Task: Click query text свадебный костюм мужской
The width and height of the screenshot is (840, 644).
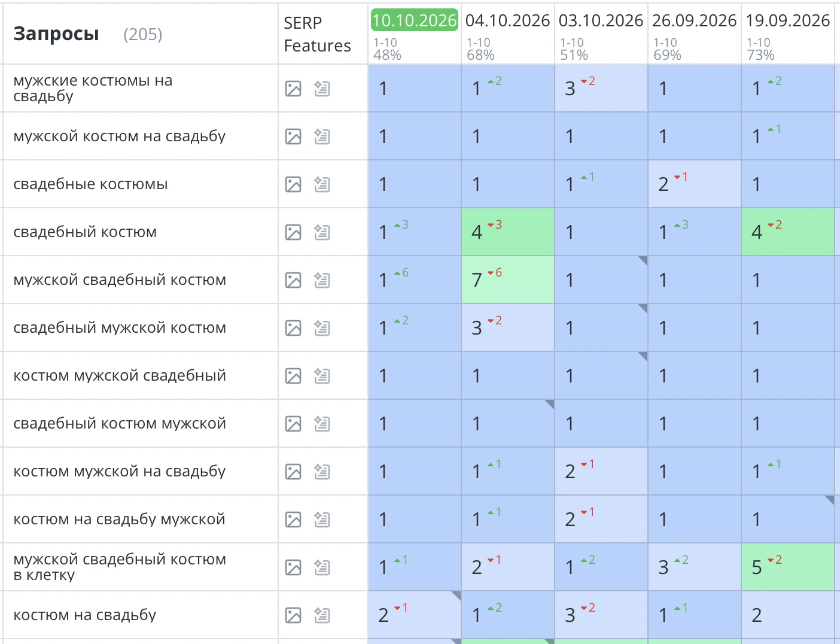Action: pyautogui.click(x=120, y=424)
